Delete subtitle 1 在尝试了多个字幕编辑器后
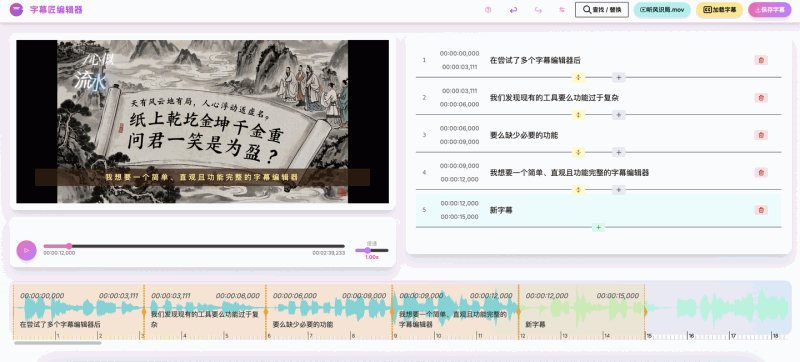 [x=761, y=60]
